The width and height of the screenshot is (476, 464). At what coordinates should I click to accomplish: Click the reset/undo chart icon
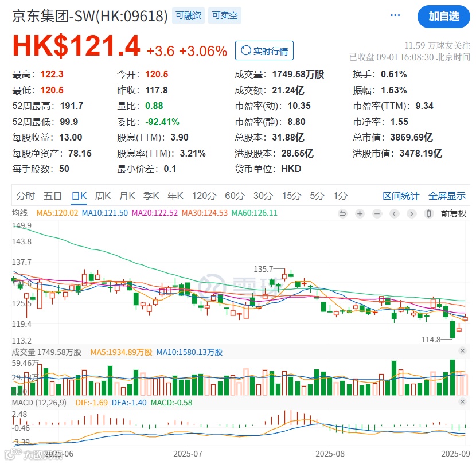tap(342, 214)
